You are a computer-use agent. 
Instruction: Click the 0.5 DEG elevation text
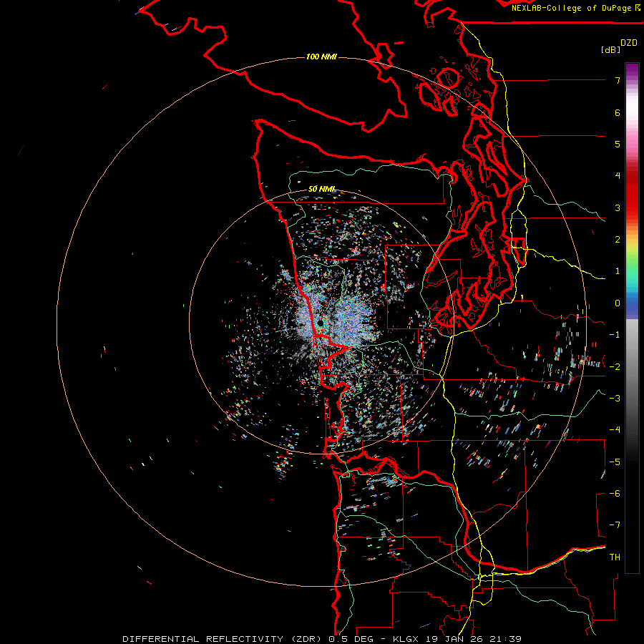[351, 639]
